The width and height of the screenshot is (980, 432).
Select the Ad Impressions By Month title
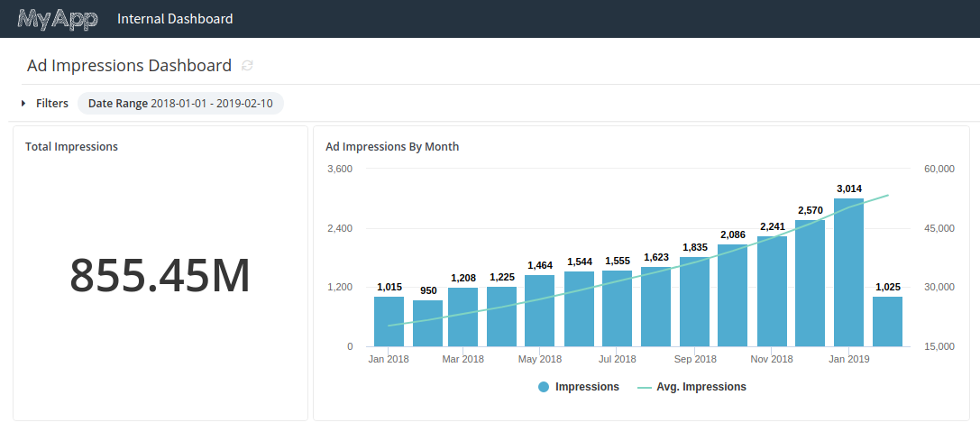392,146
